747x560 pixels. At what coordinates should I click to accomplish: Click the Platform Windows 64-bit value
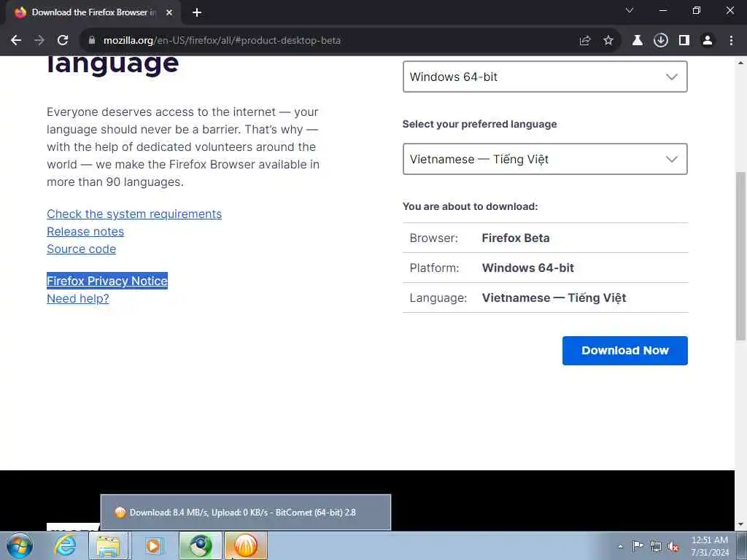[x=528, y=268]
